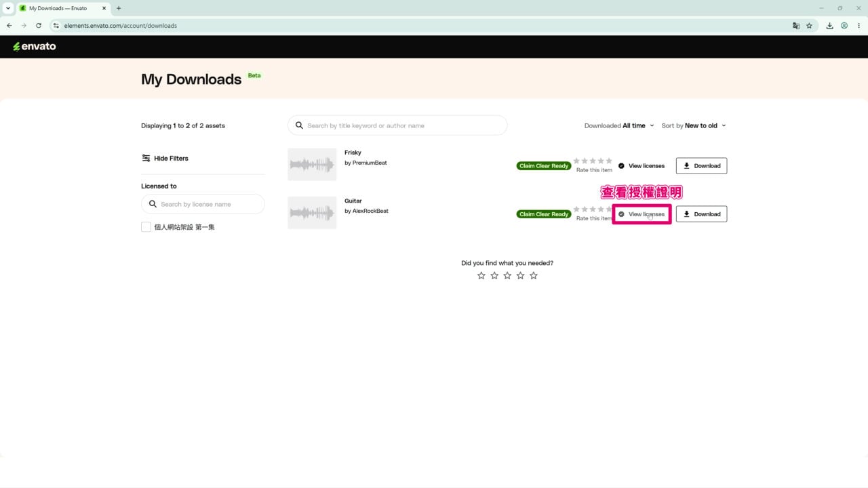Open browser downloads icon
Viewport: 868px width, 488px height.
click(829, 26)
